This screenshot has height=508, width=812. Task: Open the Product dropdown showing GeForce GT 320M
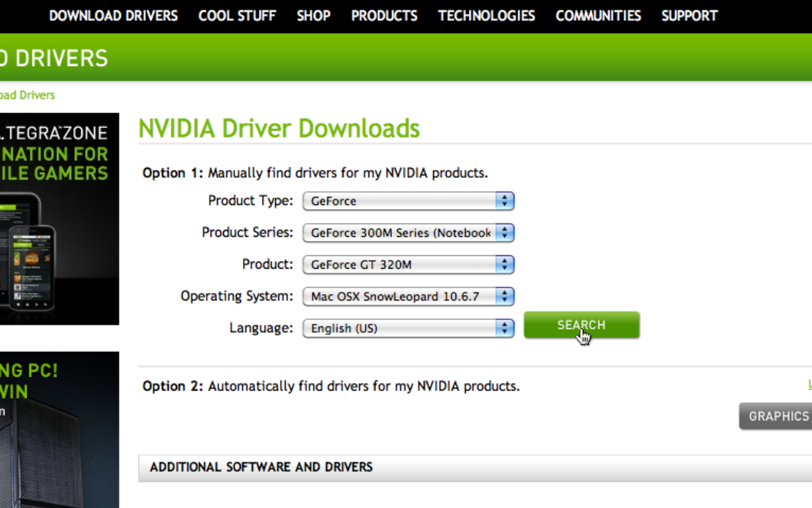click(x=409, y=265)
